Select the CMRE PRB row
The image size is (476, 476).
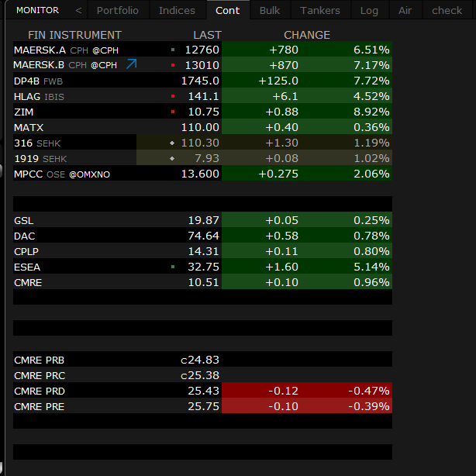pos(202,360)
